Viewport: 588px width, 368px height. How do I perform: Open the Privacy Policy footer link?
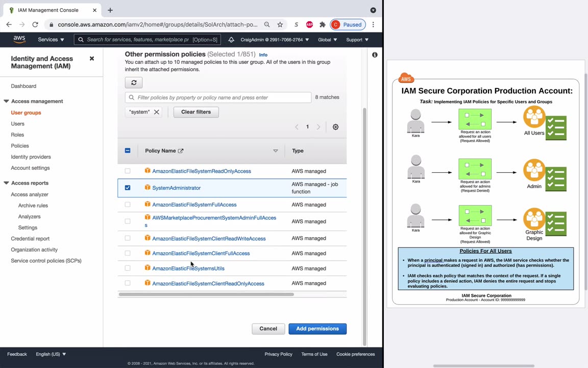point(278,354)
